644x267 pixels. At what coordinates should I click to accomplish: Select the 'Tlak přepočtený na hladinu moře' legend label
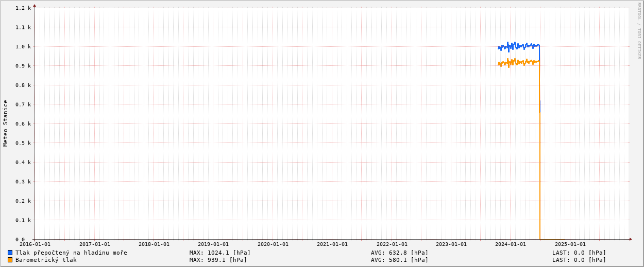(x=71, y=253)
